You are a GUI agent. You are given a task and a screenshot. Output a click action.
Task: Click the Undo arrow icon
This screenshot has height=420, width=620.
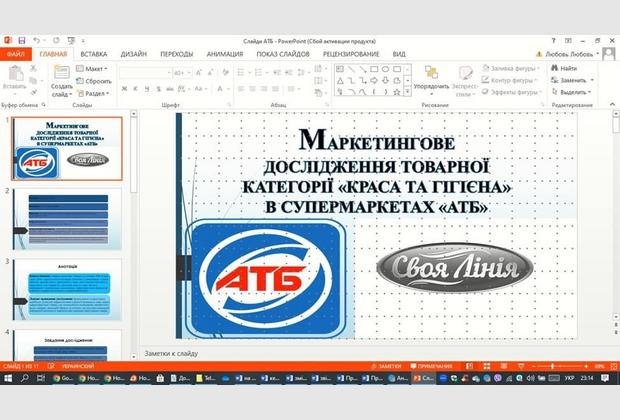coord(37,40)
